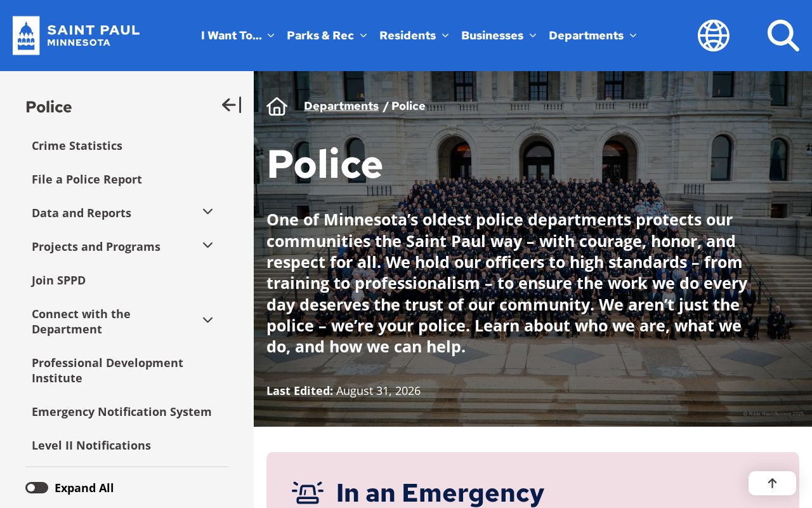Toggle the Expand All switch

(x=37, y=488)
